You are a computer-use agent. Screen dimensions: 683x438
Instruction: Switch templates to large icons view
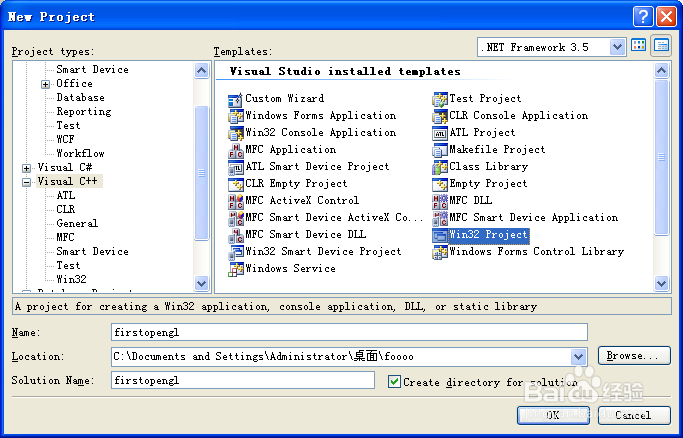pyautogui.click(x=639, y=45)
